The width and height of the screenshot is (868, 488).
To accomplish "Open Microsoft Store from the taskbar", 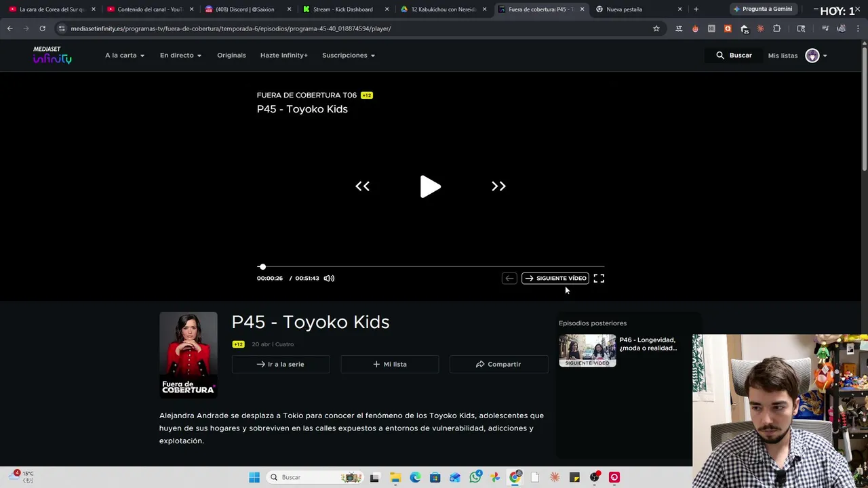I will pyautogui.click(x=435, y=477).
